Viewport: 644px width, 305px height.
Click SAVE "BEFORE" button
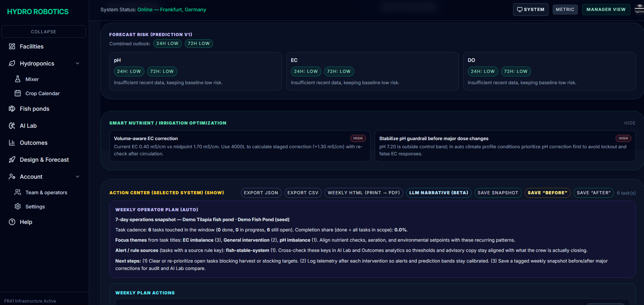[547, 193]
